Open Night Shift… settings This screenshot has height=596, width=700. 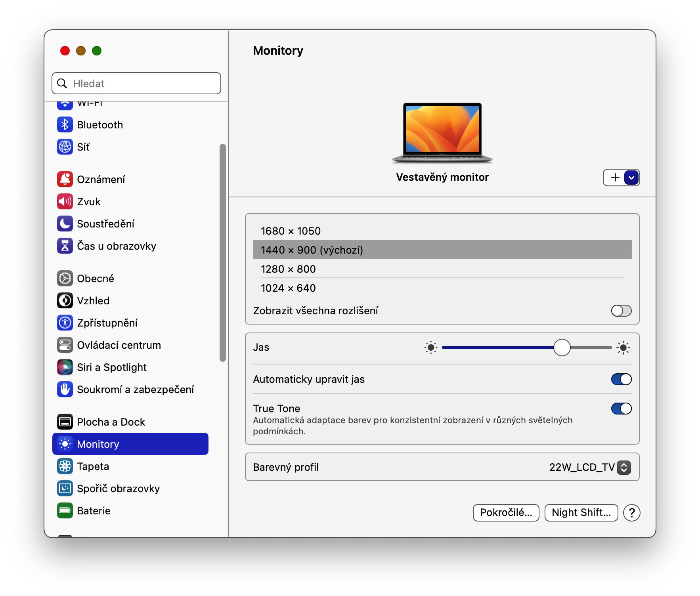coord(581,513)
